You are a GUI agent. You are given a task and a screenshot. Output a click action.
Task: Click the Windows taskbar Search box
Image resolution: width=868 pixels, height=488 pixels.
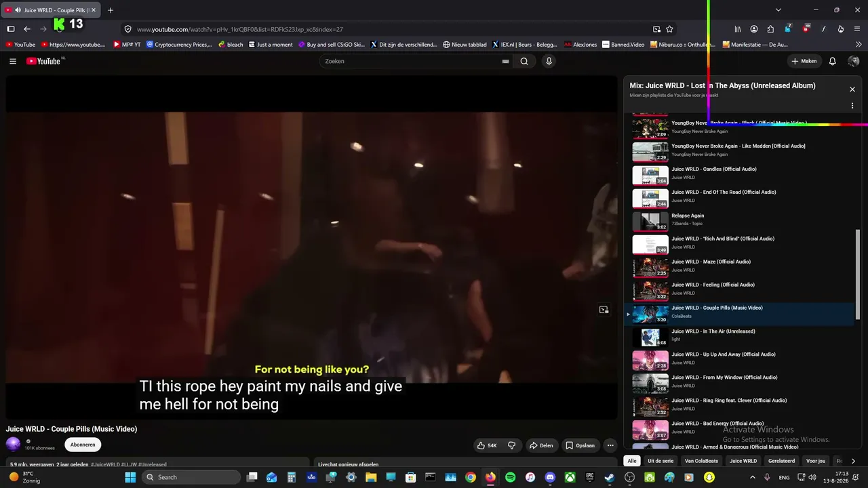191,477
